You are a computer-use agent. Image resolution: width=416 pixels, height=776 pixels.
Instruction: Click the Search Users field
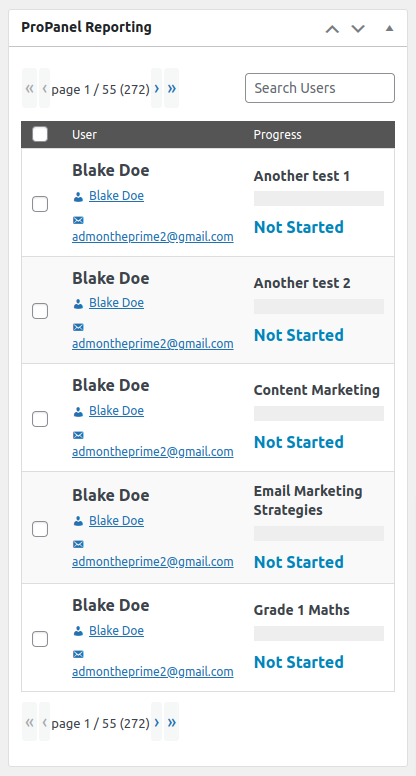[x=320, y=88]
